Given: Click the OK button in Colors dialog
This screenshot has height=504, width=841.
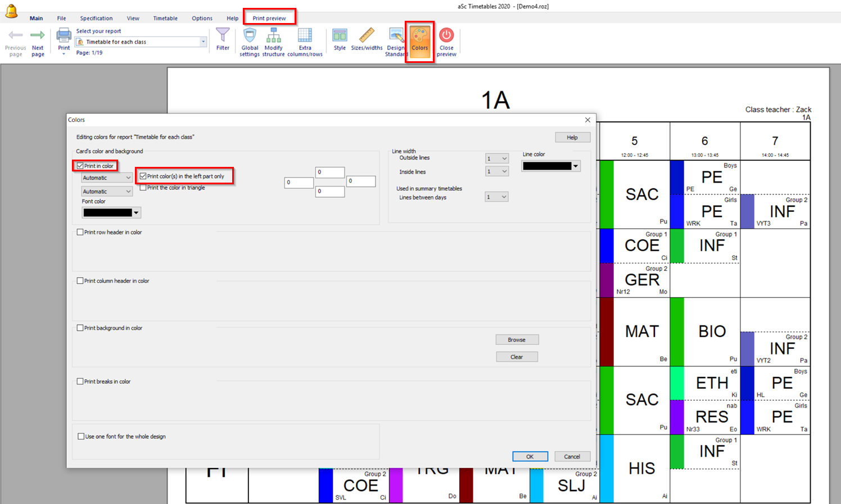Looking at the screenshot, I should tap(530, 456).
